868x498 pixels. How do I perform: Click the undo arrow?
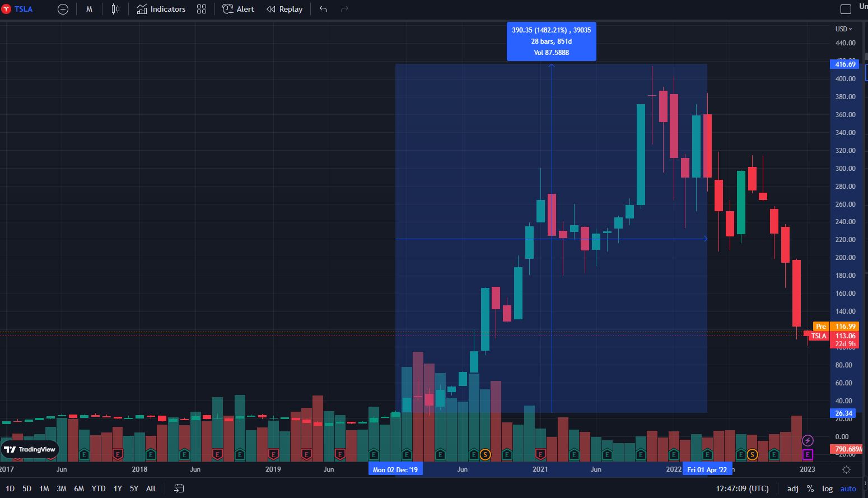pos(323,9)
